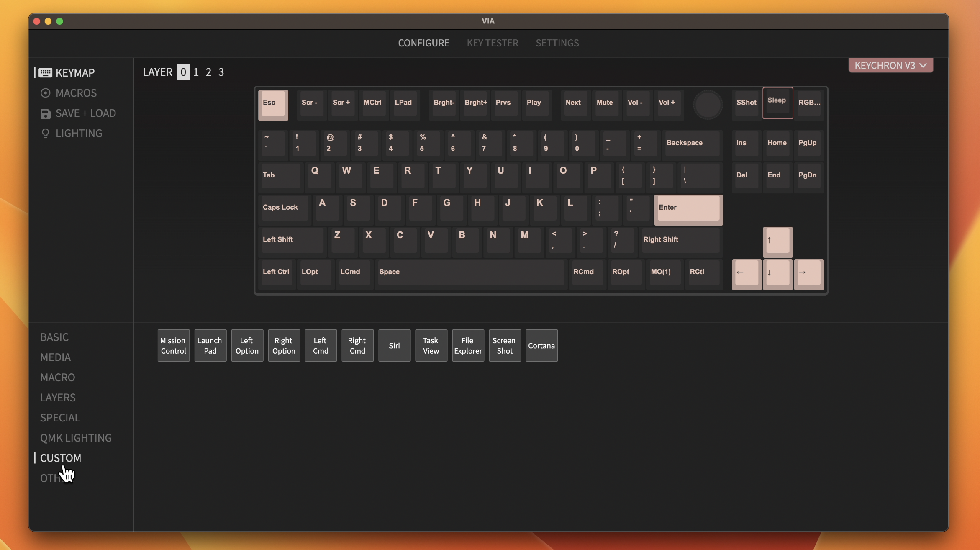Select the left arrow key on the keyboard
980x550 pixels.
746,273
